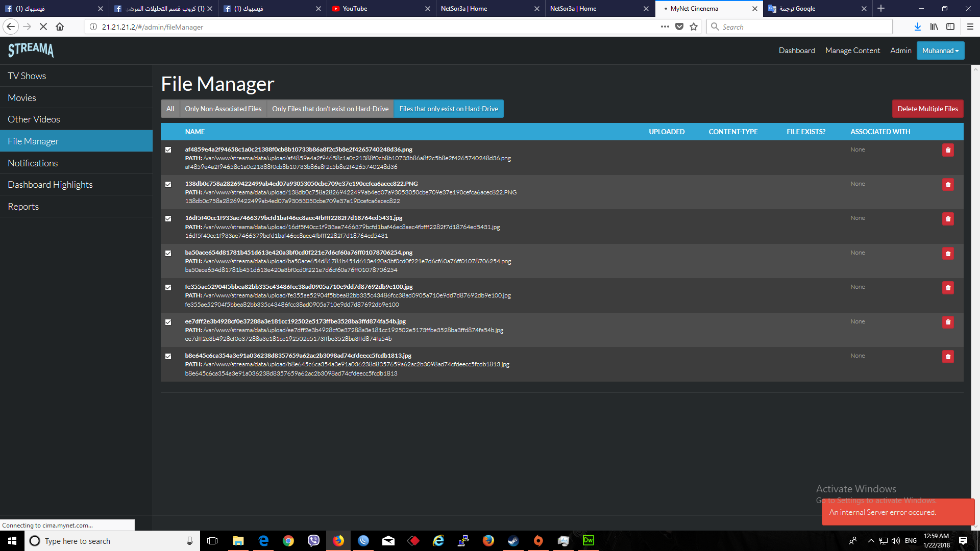Open the browser downloads icon

917,27
